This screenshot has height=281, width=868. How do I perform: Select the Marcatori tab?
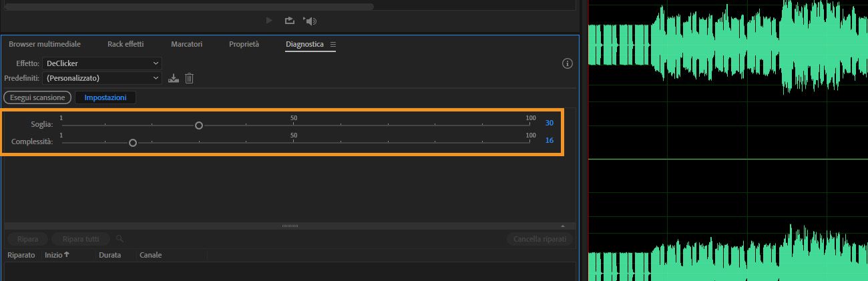[x=186, y=45]
